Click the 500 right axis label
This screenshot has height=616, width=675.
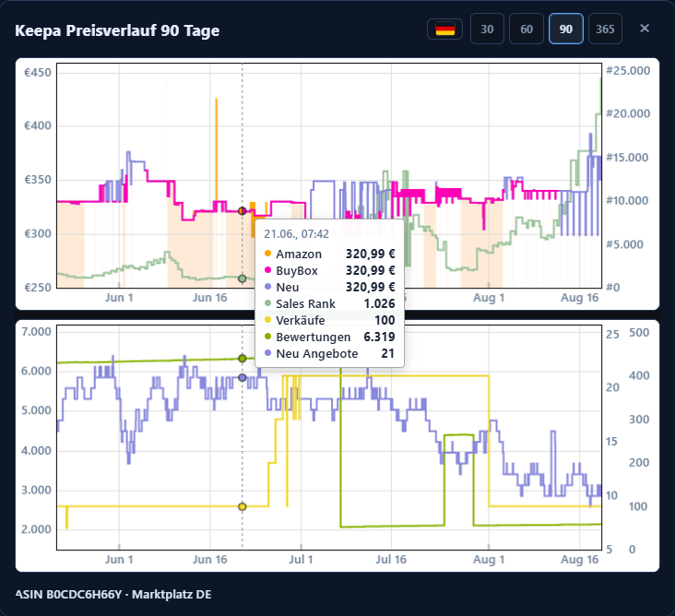(x=639, y=333)
